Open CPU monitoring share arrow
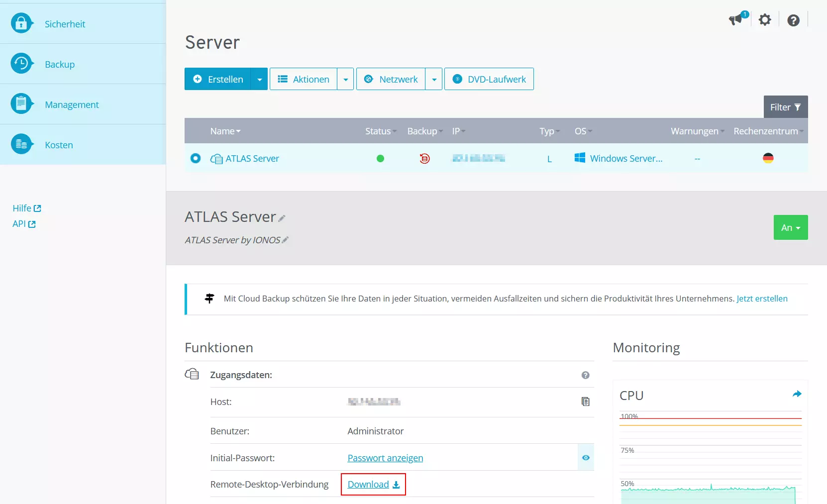The image size is (827, 504). 797,394
